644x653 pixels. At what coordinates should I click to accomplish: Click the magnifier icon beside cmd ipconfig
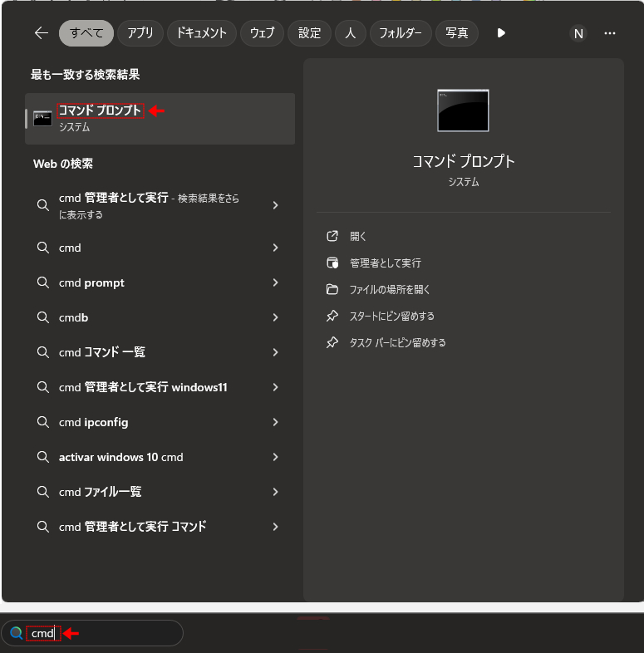coord(43,422)
